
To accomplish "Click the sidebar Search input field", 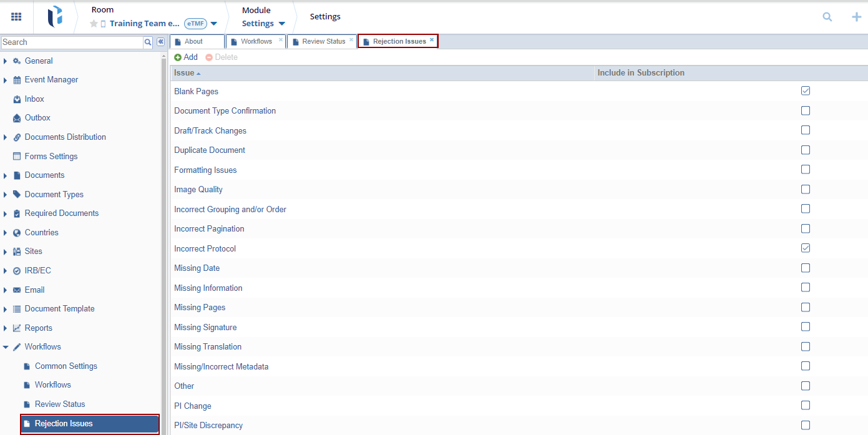I will coord(72,42).
